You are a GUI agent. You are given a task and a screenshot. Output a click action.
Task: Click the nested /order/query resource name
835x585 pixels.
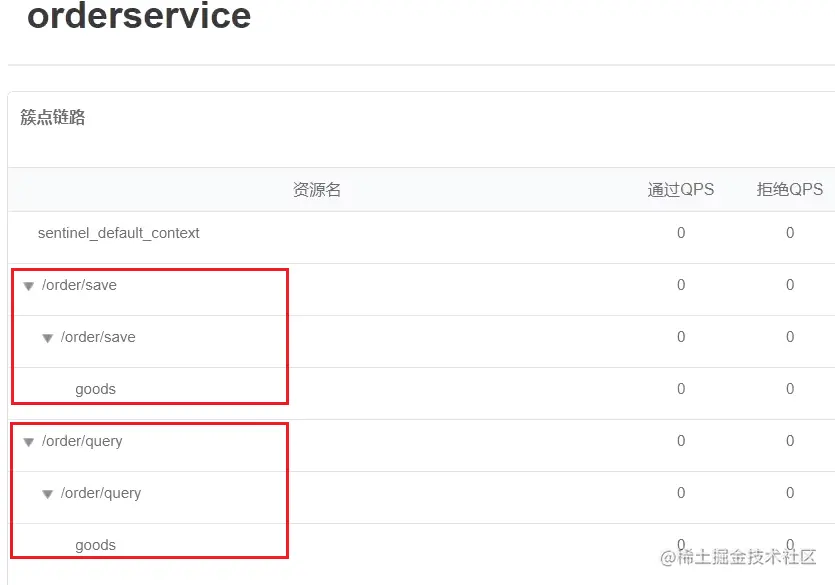coord(101,493)
